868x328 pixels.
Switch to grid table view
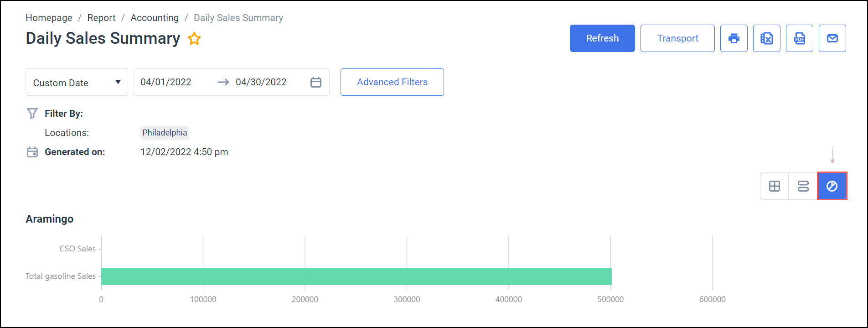774,186
